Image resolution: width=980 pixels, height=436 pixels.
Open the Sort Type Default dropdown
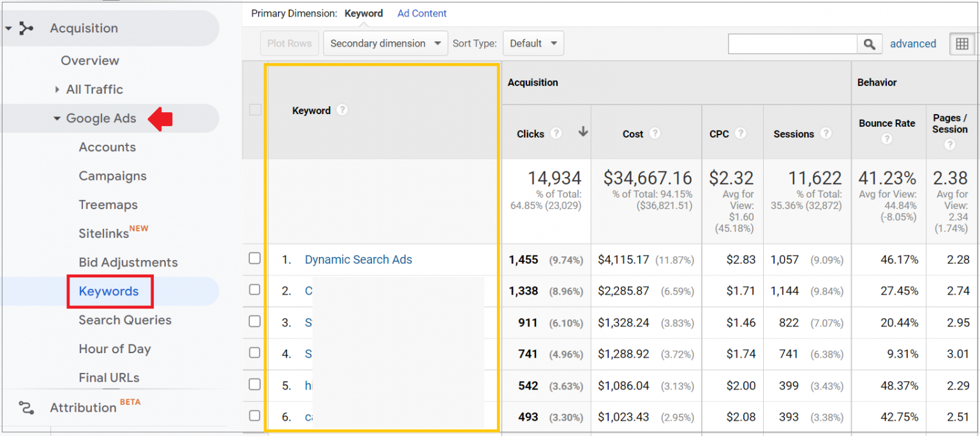533,43
